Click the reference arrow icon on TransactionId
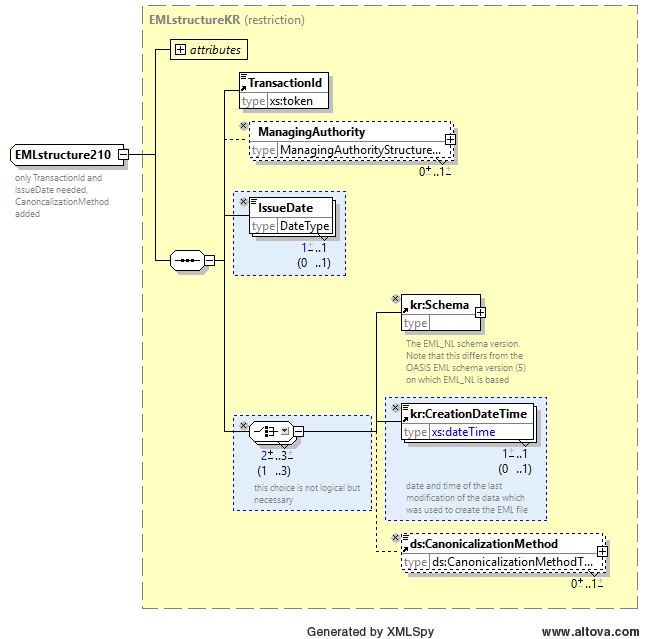The image size is (648, 639). pos(244,88)
